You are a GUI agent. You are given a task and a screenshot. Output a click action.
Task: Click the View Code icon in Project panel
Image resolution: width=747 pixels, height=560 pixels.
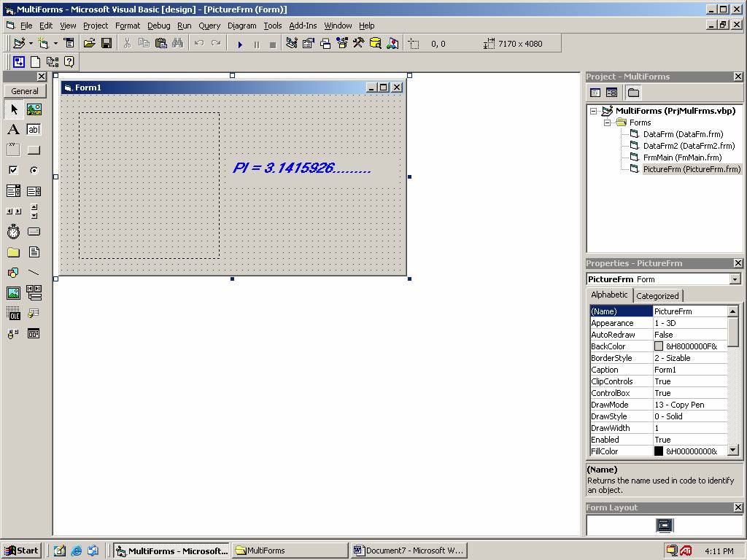pyautogui.click(x=595, y=93)
